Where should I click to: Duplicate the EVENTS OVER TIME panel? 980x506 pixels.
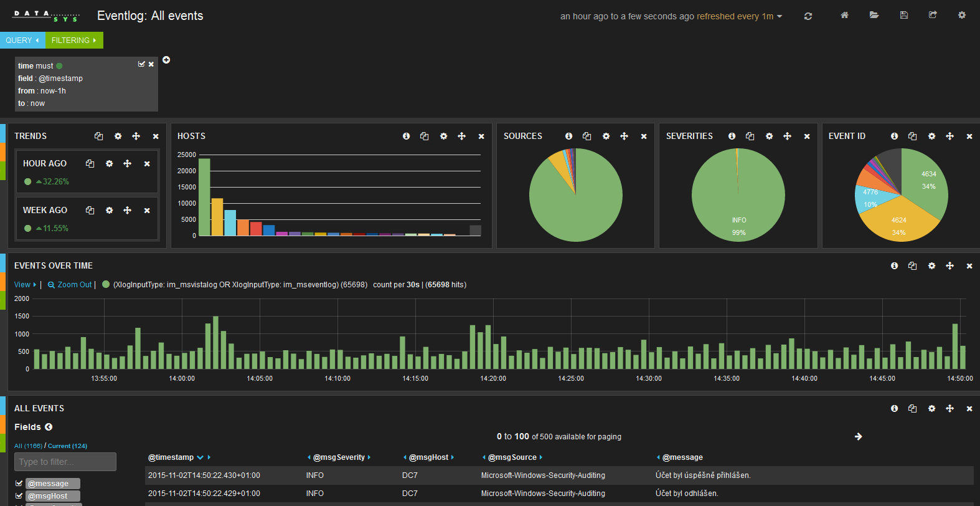click(x=912, y=265)
